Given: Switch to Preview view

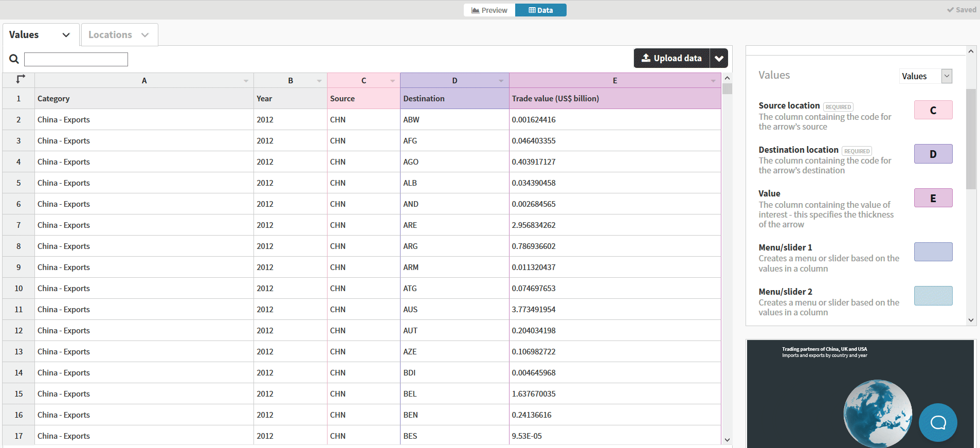Looking at the screenshot, I should pyautogui.click(x=489, y=10).
